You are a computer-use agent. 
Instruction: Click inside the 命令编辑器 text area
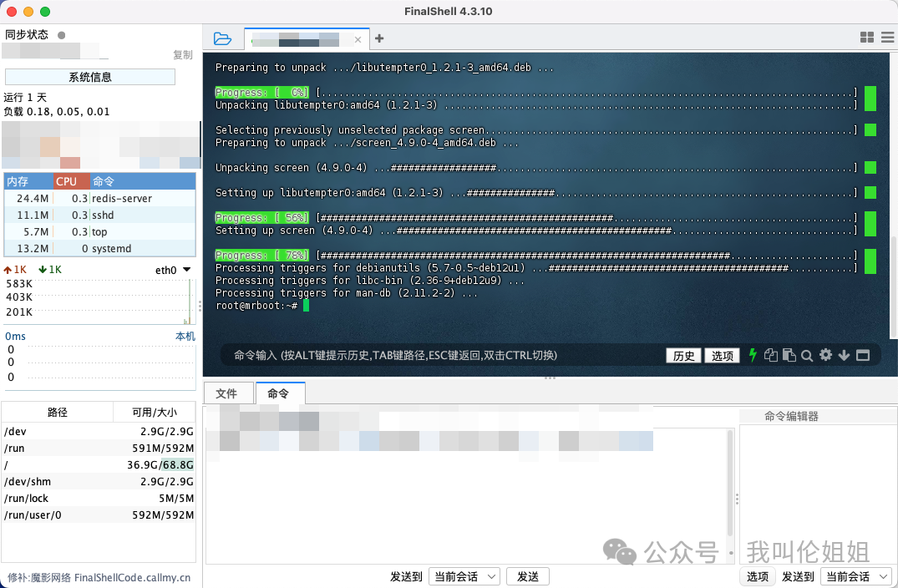(817, 493)
